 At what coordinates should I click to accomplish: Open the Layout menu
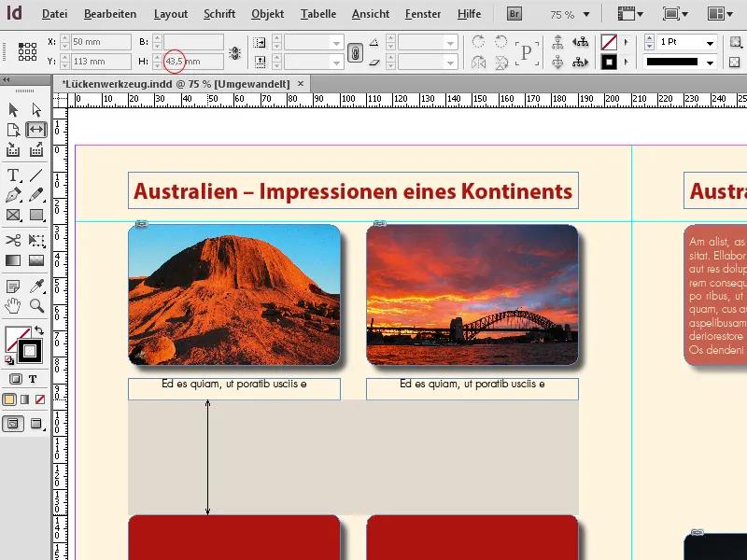tap(171, 14)
